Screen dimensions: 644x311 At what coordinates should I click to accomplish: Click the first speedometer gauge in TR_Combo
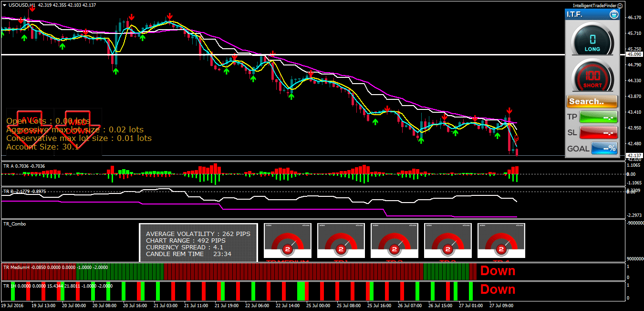tap(287, 241)
